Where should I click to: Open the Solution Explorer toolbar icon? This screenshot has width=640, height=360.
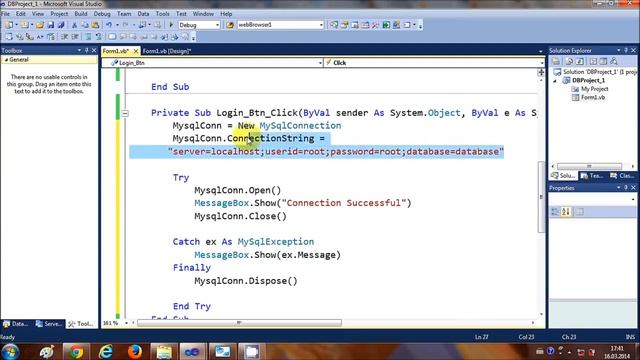click(334, 25)
